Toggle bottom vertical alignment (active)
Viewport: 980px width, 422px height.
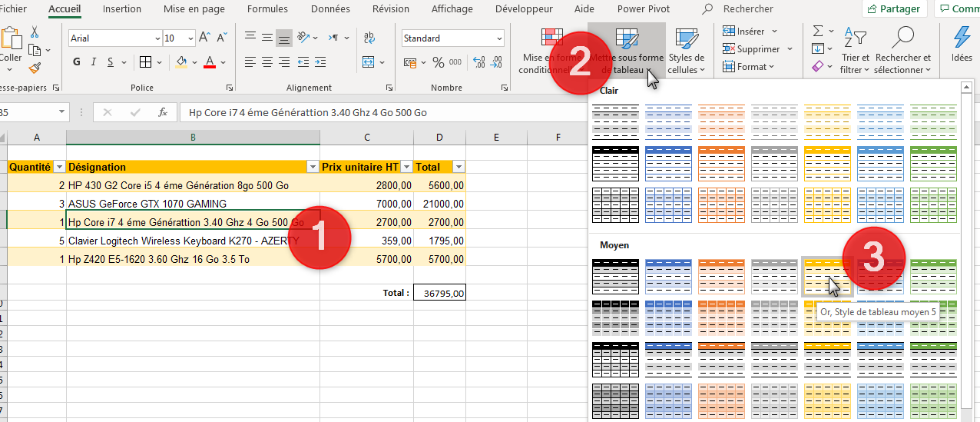[x=284, y=37]
